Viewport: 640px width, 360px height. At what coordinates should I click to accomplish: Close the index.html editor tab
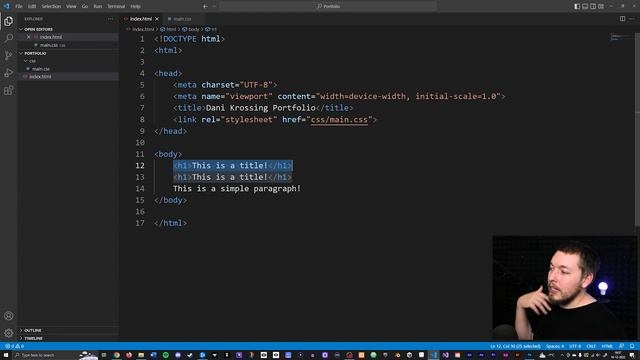(157, 19)
